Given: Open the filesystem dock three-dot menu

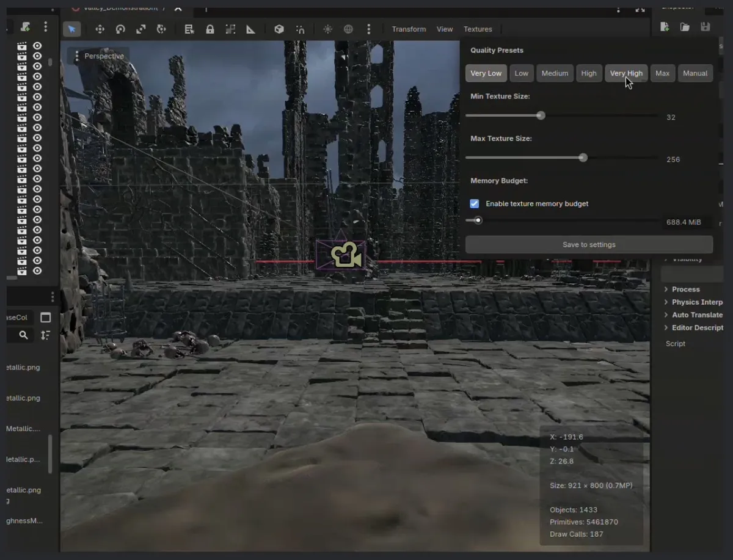Looking at the screenshot, I should [53, 297].
